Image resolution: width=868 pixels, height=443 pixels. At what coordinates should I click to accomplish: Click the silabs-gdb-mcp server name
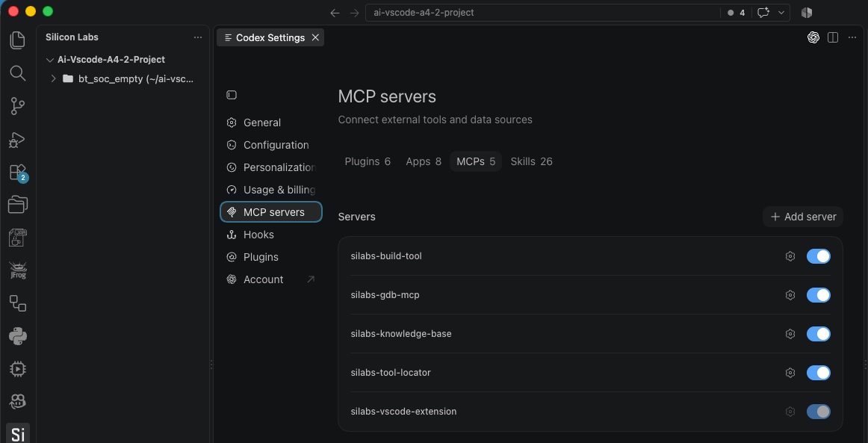coord(385,294)
